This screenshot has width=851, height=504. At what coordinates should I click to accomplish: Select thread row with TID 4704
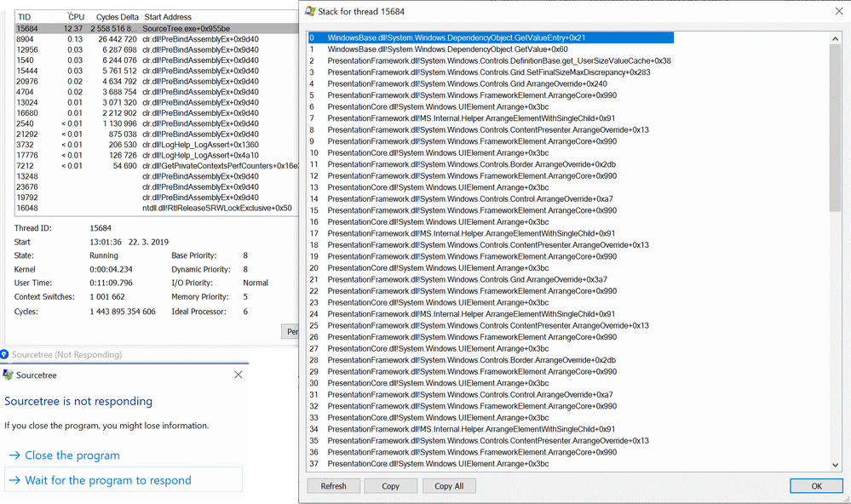click(157, 92)
